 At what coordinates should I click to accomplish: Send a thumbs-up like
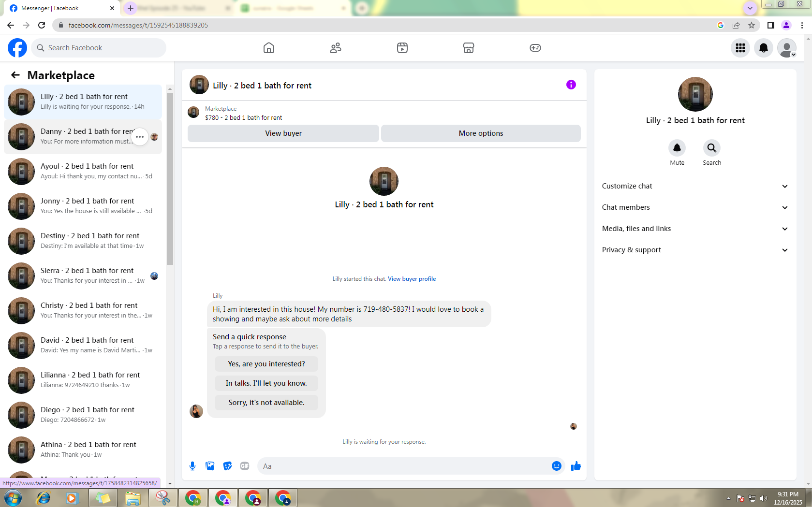576,466
